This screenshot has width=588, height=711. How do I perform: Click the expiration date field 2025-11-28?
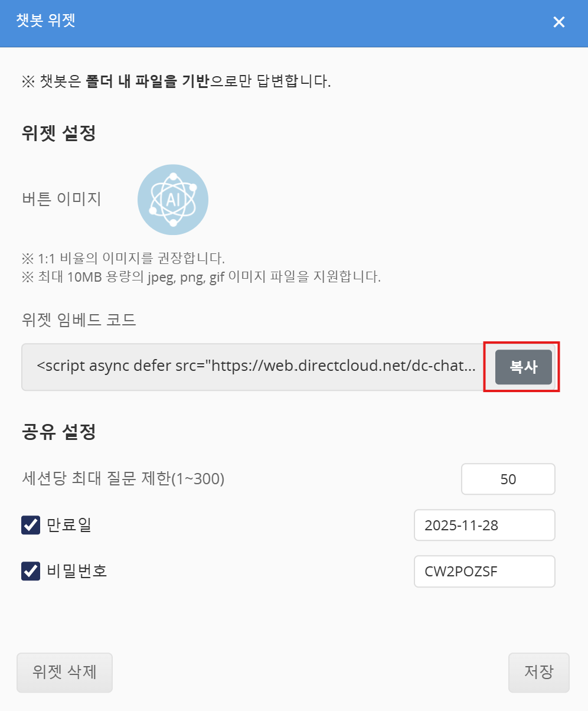pyautogui.click(x=484, y=525)
